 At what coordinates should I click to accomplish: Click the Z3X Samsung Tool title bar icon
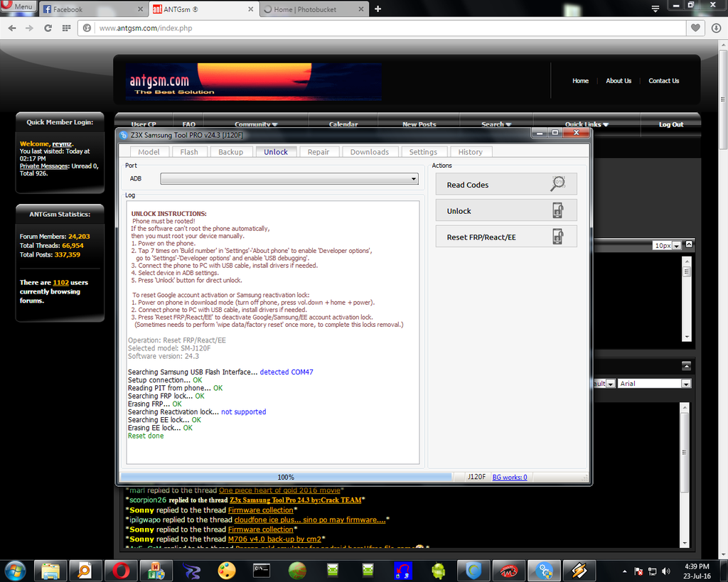pyautogui.click(x=124, y=135)
